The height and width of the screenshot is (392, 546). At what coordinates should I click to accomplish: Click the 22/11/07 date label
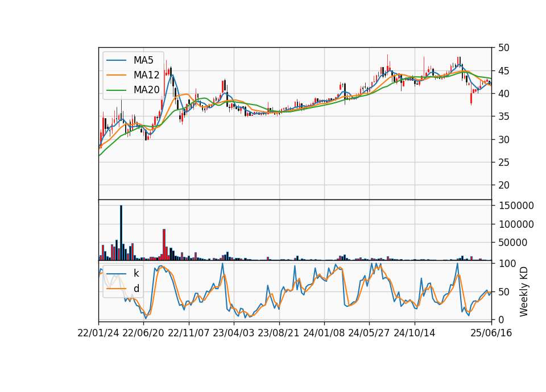point(189,333)
